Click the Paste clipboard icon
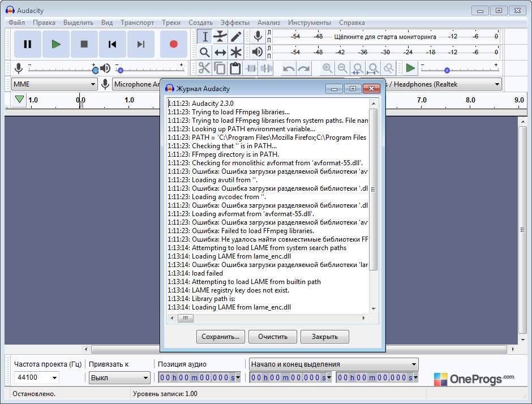This screenshot has height=404, width=532. 235,68
